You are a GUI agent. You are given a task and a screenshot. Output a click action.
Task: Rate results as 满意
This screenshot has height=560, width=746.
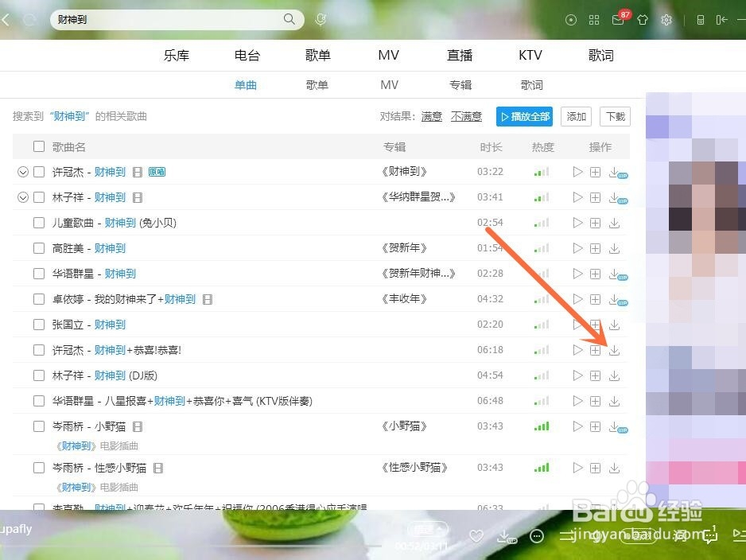click(x=432, y=117)
